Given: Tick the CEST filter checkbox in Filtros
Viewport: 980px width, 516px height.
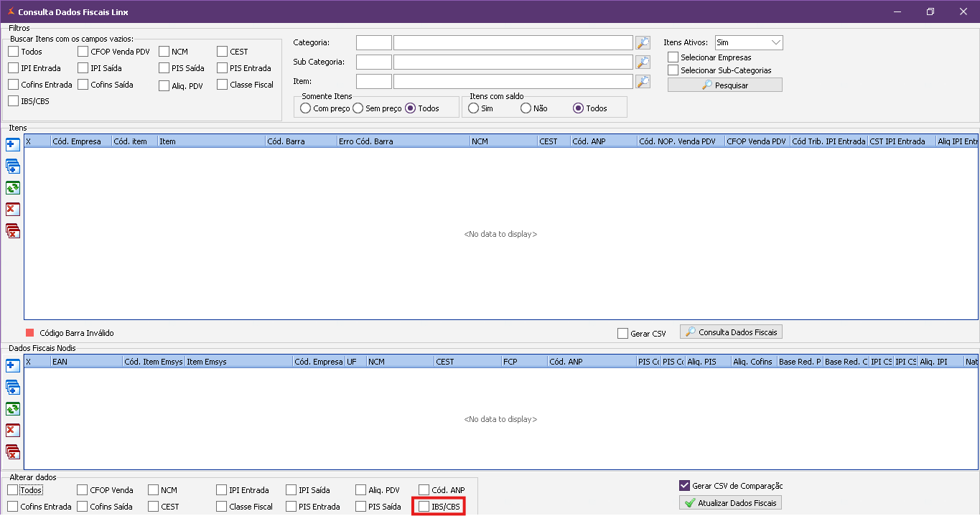Looking at the screenshot, I should tap(222, 52).
